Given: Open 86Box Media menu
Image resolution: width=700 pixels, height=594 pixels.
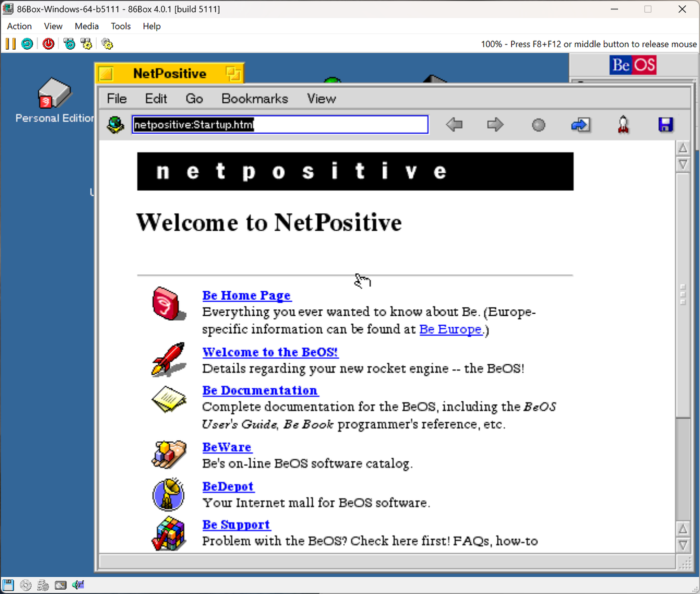Looking at the screenshot, I should point(86,26).
